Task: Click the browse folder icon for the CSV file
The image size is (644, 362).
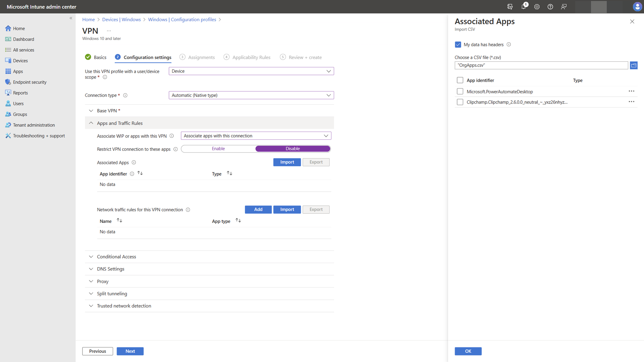Action: click(x=633, y=65)
